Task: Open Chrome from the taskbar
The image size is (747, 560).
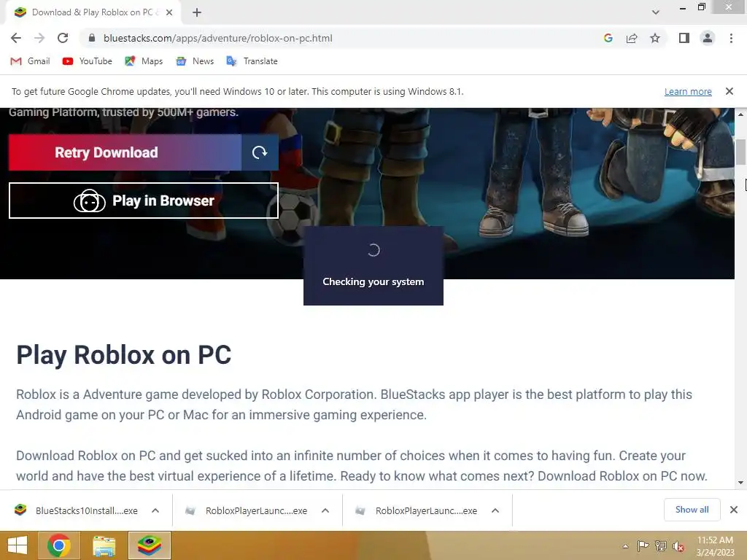Action: point(59,545)
